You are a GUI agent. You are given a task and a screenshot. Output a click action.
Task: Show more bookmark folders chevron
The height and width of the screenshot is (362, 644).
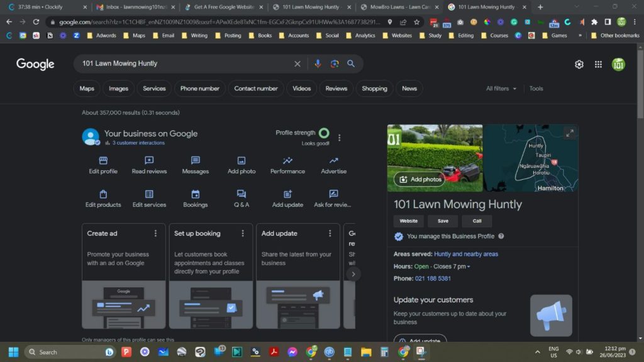tap(580, 35)
